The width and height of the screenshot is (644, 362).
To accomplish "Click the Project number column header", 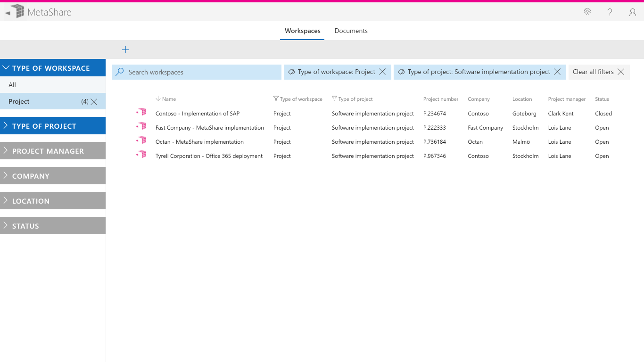I will [x=441, y=99].
